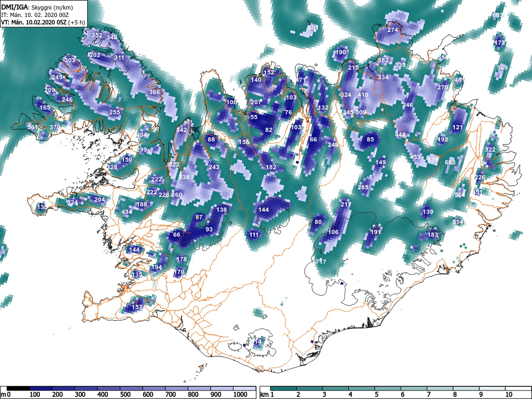
Task: Select the 601 offshore visibility label
Action: 313,28
